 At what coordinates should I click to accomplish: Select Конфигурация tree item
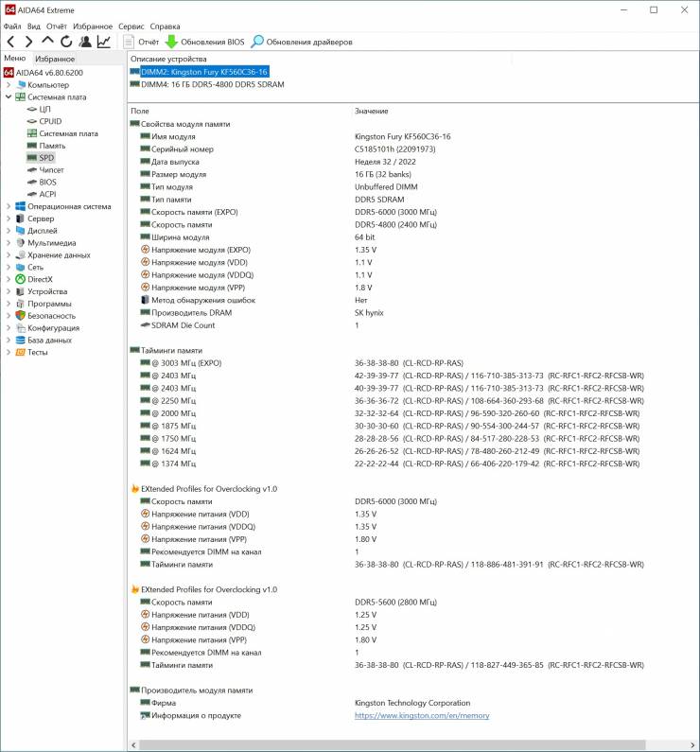tap(54, 328)
